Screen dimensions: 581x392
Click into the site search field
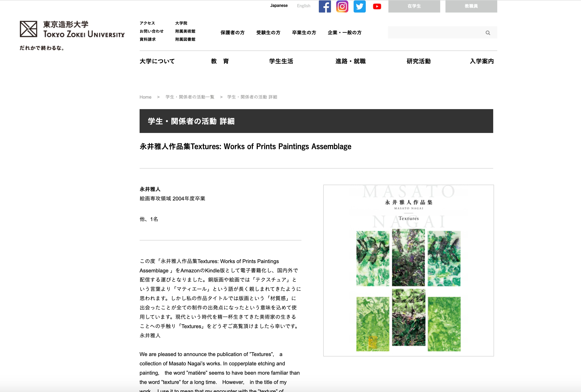[435, 33]
